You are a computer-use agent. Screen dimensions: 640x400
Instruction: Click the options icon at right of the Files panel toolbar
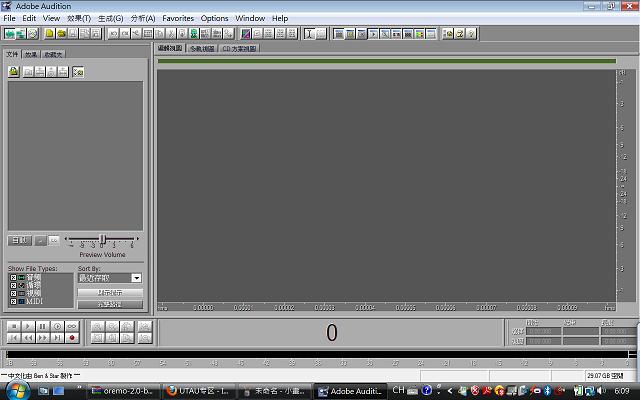pyautogui.click(x=78, y=72)
